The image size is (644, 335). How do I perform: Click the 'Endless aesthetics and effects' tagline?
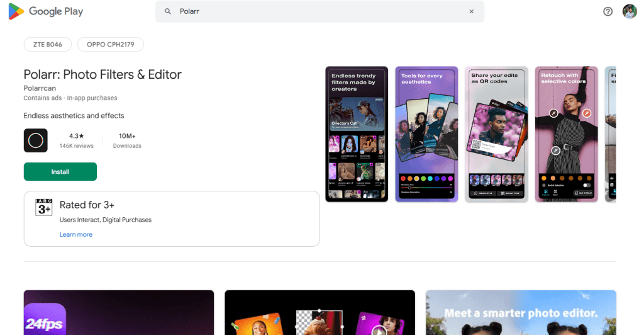pos(74,115)
